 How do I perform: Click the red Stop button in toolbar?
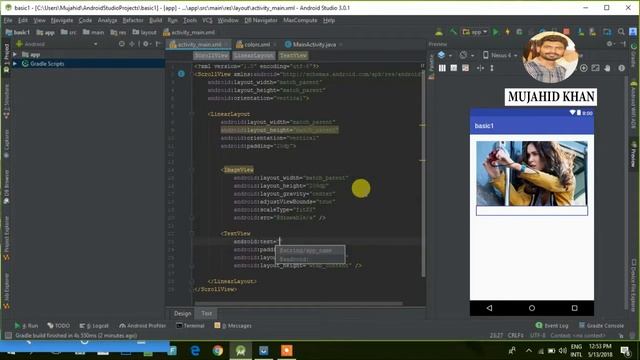[x=566, y=32]
